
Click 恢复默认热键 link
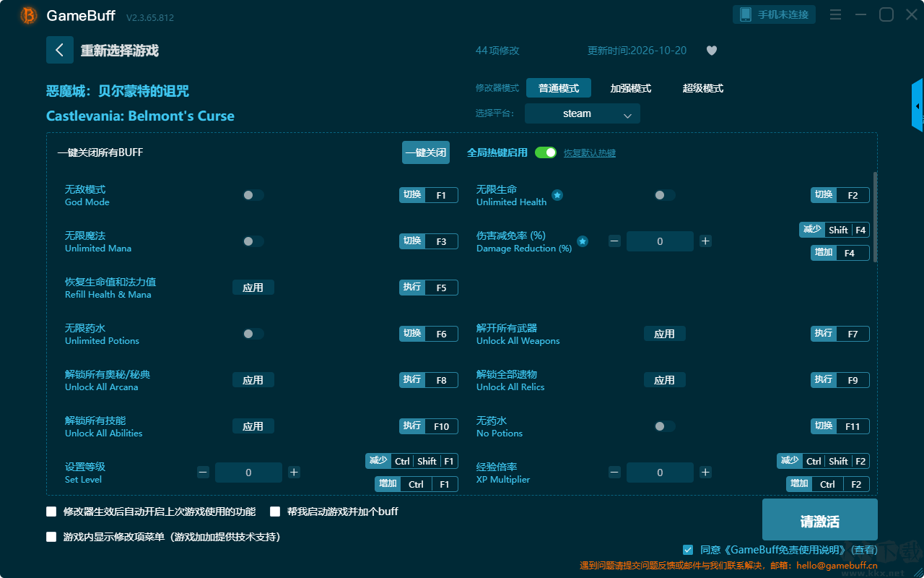click(590, 153)
